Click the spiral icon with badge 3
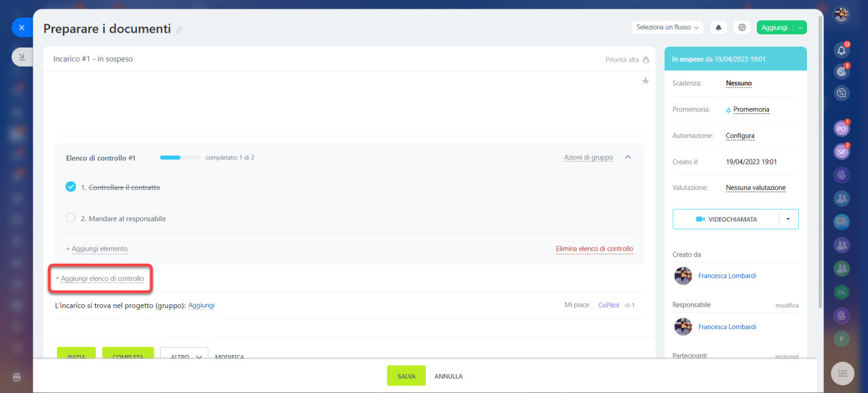868x393 pixels. coord(842,71)
